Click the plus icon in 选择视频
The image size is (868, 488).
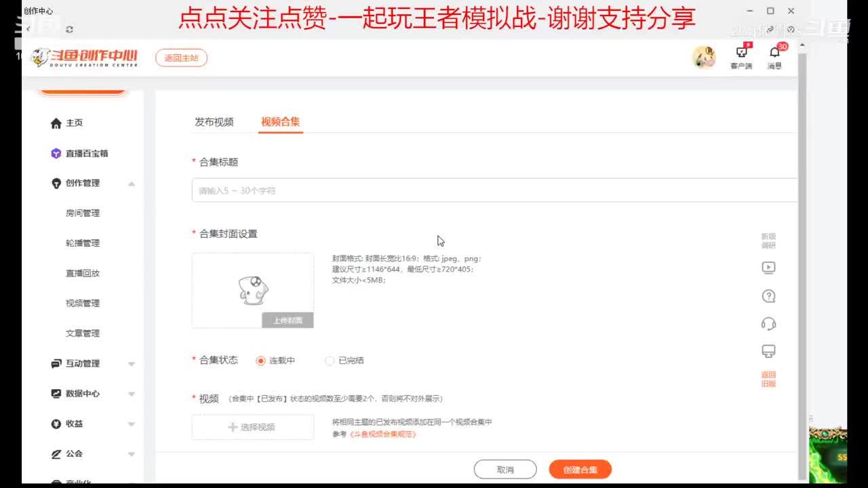[x=233, y=427]
